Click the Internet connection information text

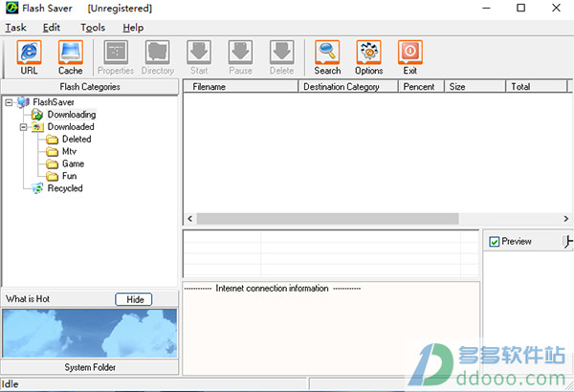(272, 289)
